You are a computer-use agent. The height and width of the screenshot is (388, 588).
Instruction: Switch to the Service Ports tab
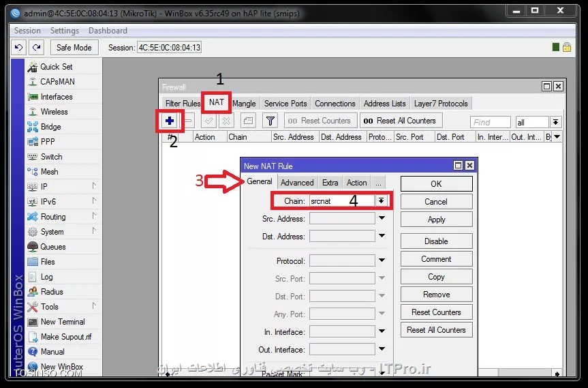285,104
